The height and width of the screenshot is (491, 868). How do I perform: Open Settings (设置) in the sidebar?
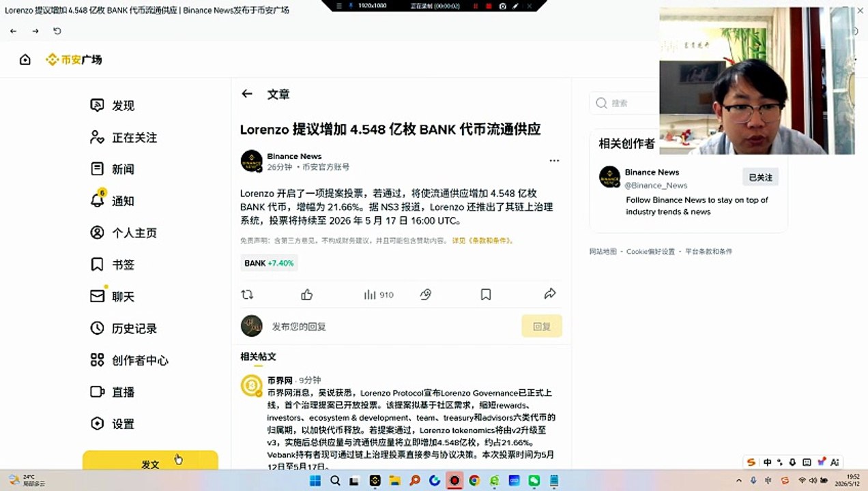coord(113,423)
